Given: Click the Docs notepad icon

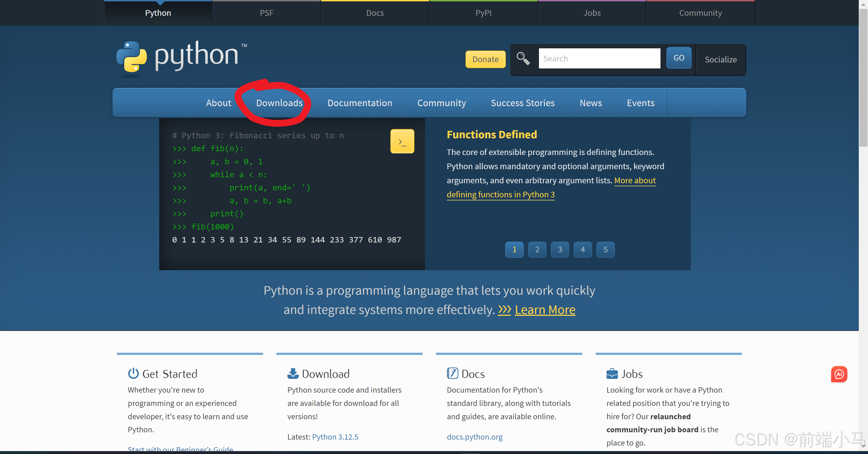Looking at the screenshot, I should [452, 373].
